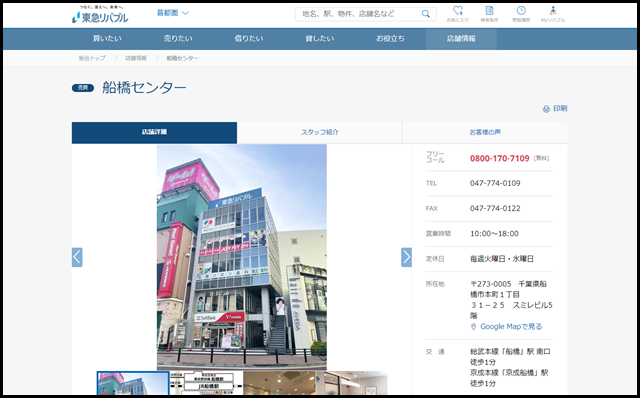Open saved search conditions icon
The image size is (640, 398).
pos(489,13)
